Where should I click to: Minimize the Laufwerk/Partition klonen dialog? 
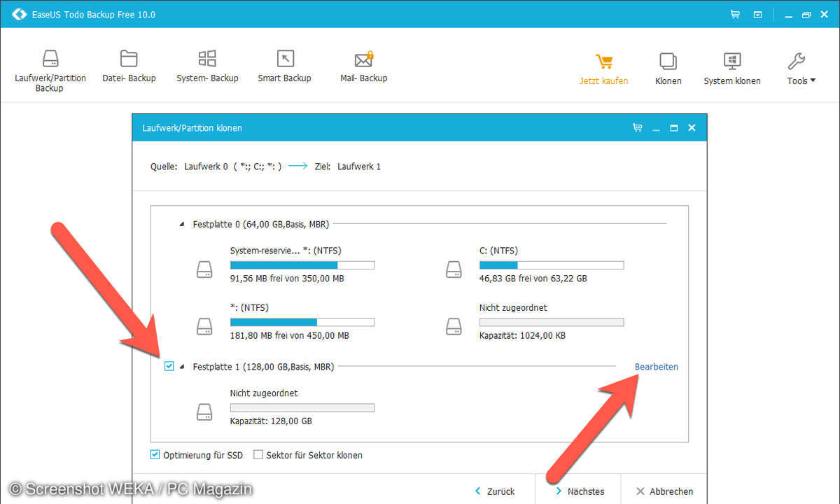click(656, 129)
